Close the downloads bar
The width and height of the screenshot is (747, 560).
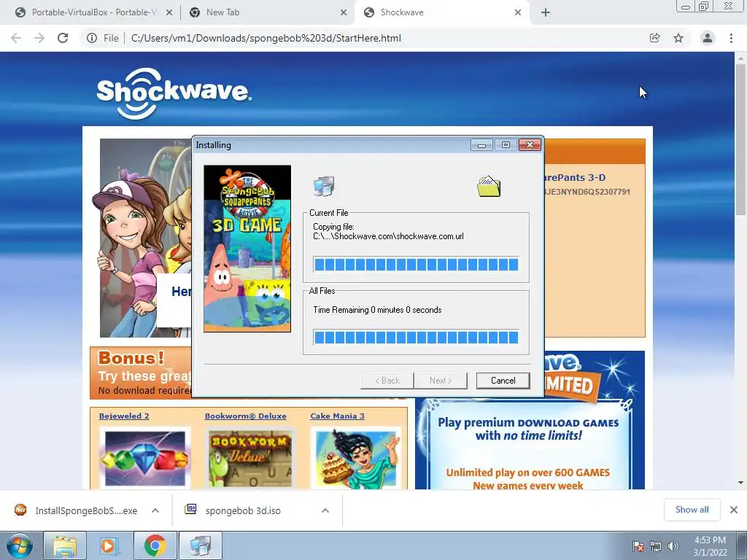(x=734, y=510)
